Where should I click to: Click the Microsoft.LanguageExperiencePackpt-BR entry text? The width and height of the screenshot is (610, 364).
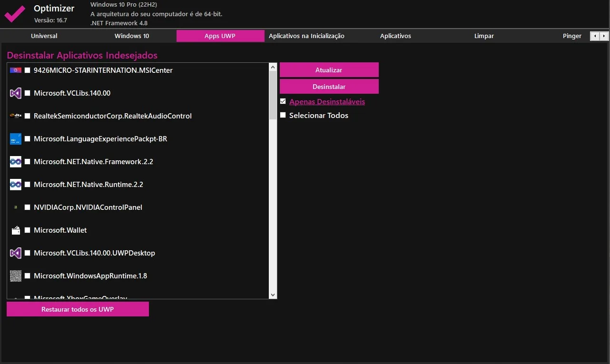coord(100,139)
